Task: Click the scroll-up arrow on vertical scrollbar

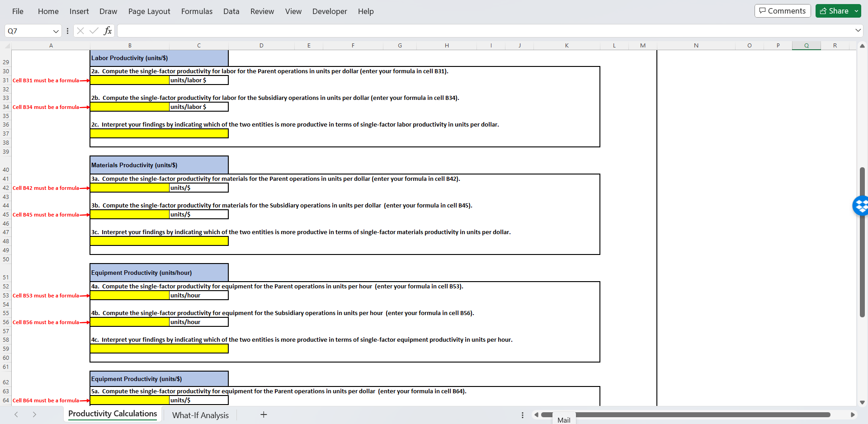Action: pyautogui.click(x=862, y=46)
